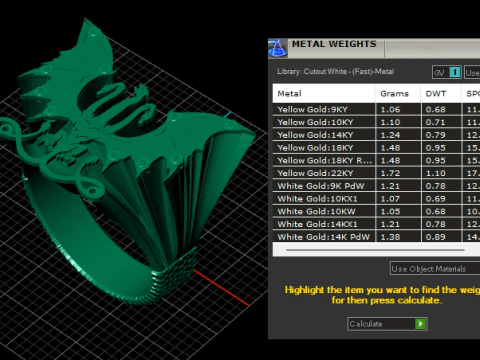Click the 1.06 grams value
Image resolution: width=480 pixels, height=360 pixels.
[390, 109]
